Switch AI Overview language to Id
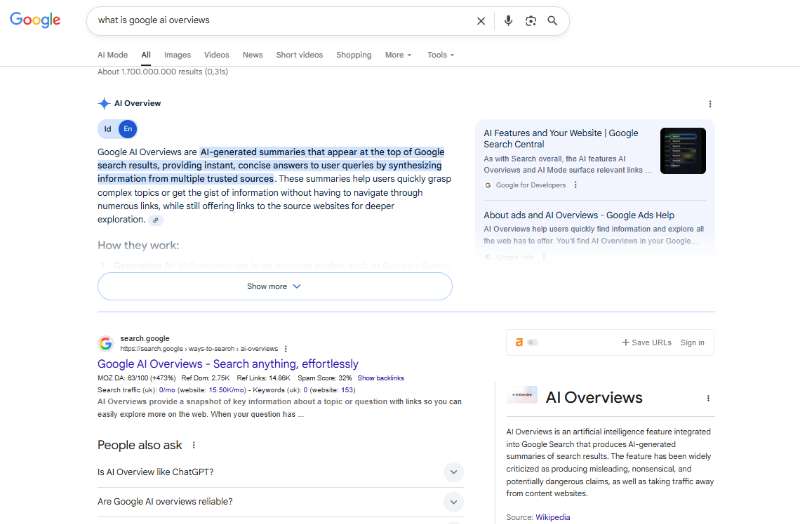800x524 pixels. pyautogui.click(x=108, y=129)
